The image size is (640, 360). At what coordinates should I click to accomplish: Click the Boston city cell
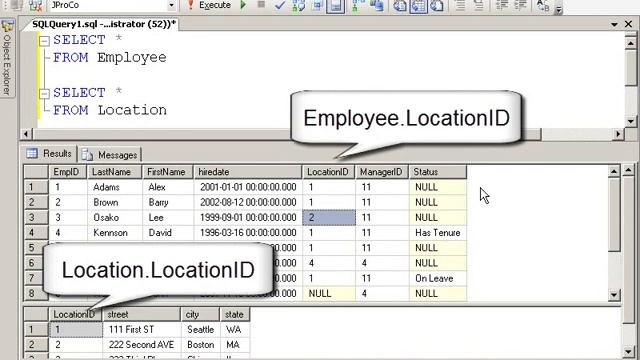[x=200, y=345]
